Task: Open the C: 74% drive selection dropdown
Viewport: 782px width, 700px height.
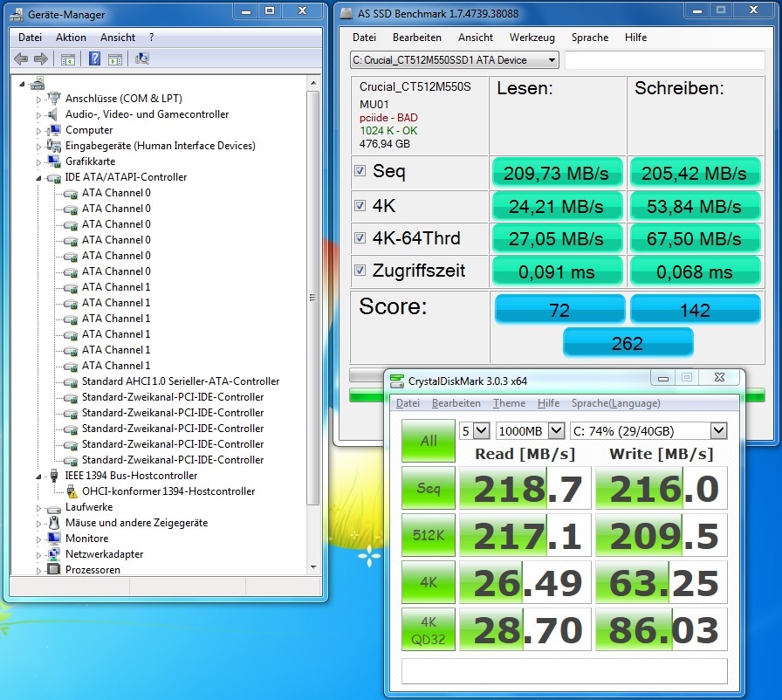Action: point(718,431)
